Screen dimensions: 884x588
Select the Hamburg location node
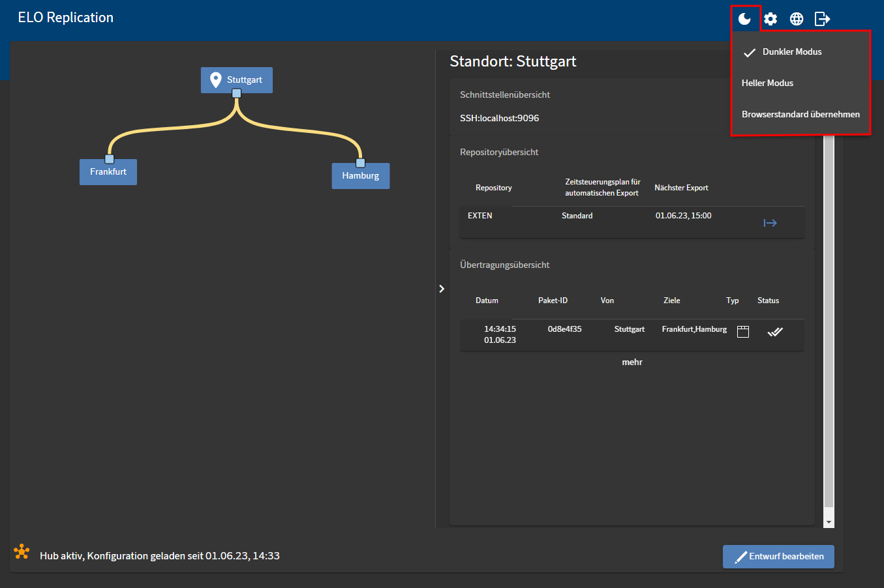click(x=361, y=176)
